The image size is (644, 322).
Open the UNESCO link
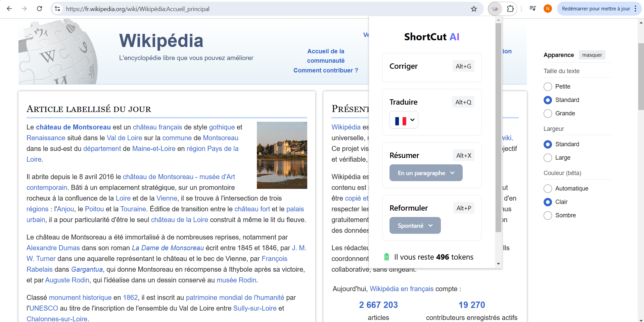[44, 308]
